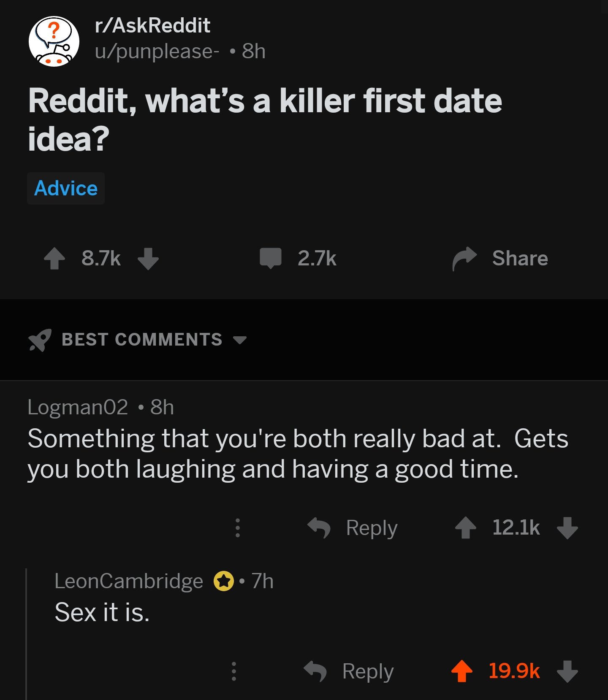
Task: Upvote the post with 8.7k points
Action: (54, 258)
